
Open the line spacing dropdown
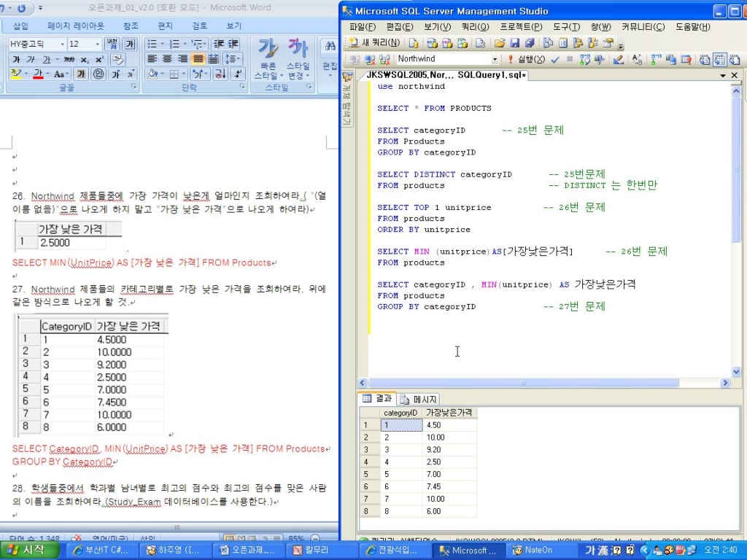233,59
